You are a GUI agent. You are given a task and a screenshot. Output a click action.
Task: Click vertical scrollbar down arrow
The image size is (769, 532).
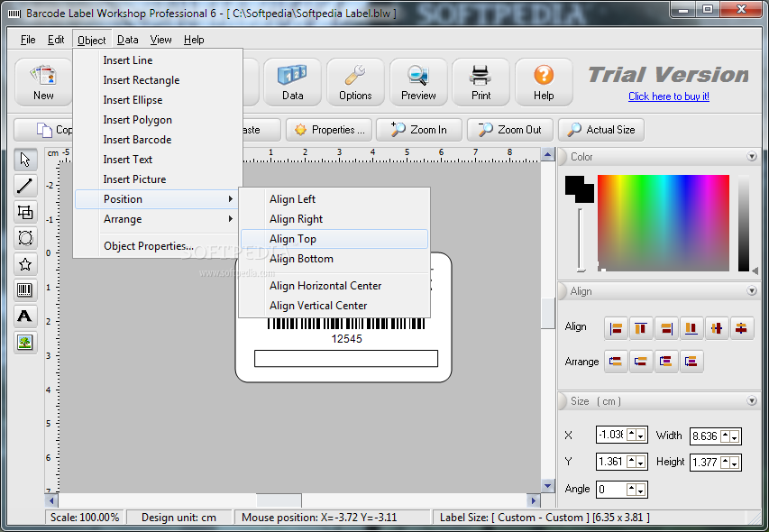(548, 486)
